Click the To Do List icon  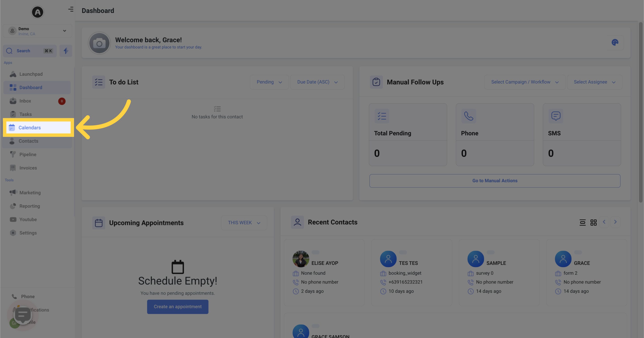tap(99, 82)
